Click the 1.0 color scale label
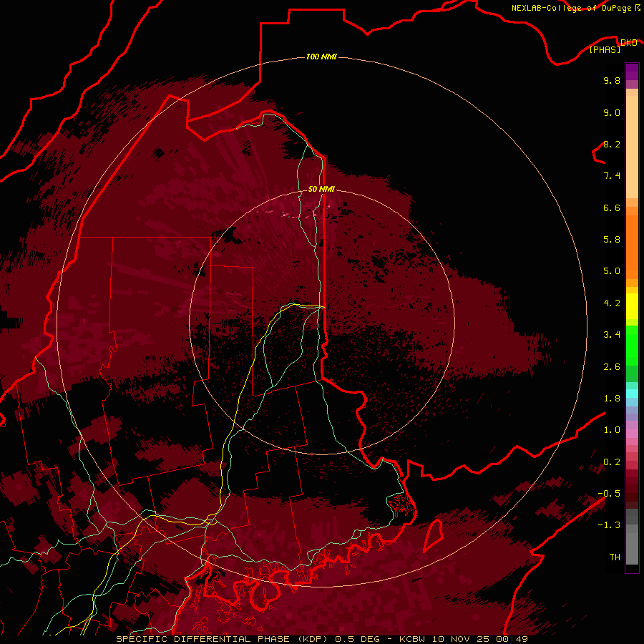This screenshot has width=644, height=644. [612, 430]
